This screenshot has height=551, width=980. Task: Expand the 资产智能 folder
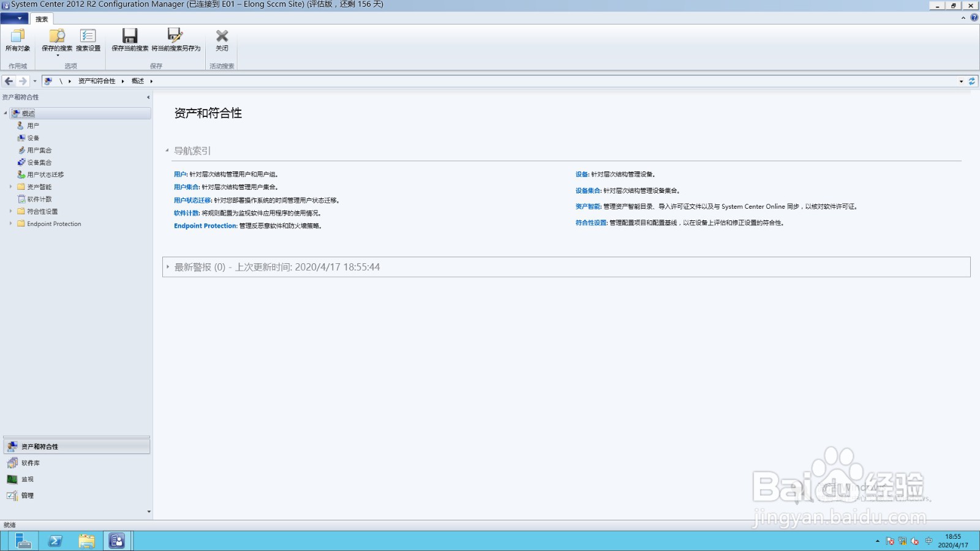click(10, 187)
